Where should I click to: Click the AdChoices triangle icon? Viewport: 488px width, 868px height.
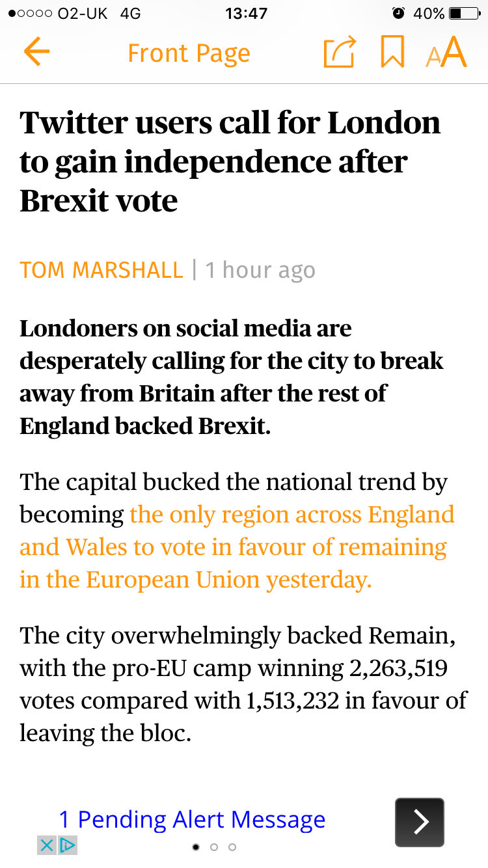[x=68, y=845]
